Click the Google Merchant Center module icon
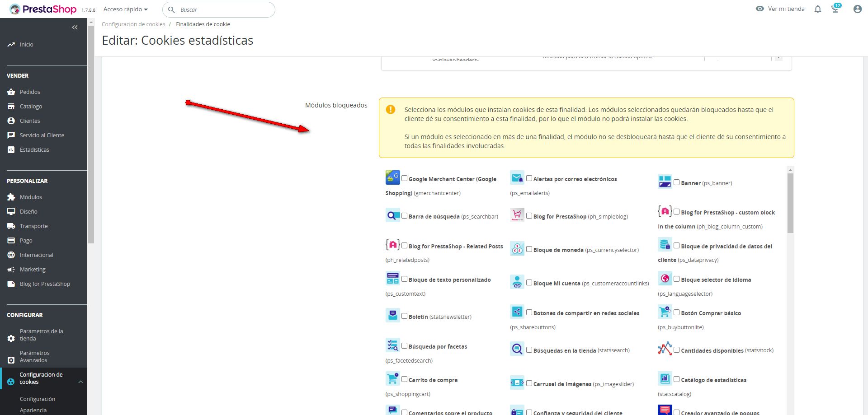Viewport: 868px width, 415px height. [392, 177]
